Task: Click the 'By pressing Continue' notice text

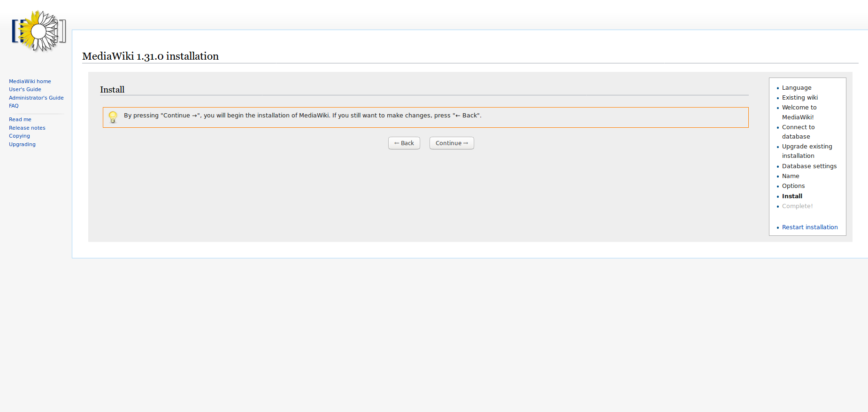Action: coord(303,116)
